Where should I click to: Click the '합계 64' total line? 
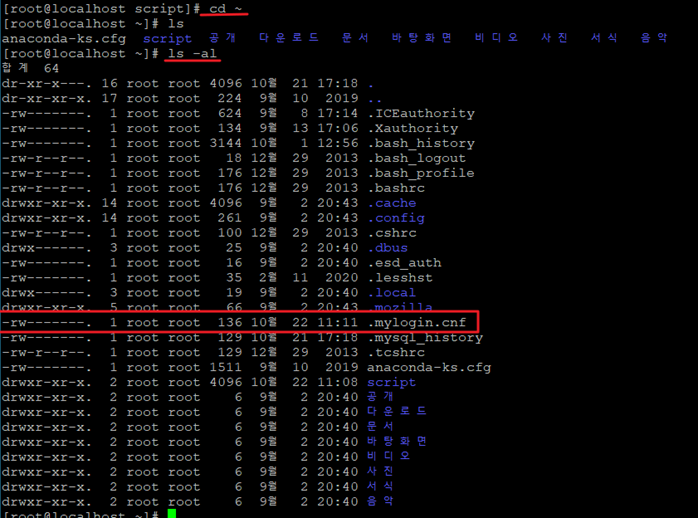pos(30,69)
